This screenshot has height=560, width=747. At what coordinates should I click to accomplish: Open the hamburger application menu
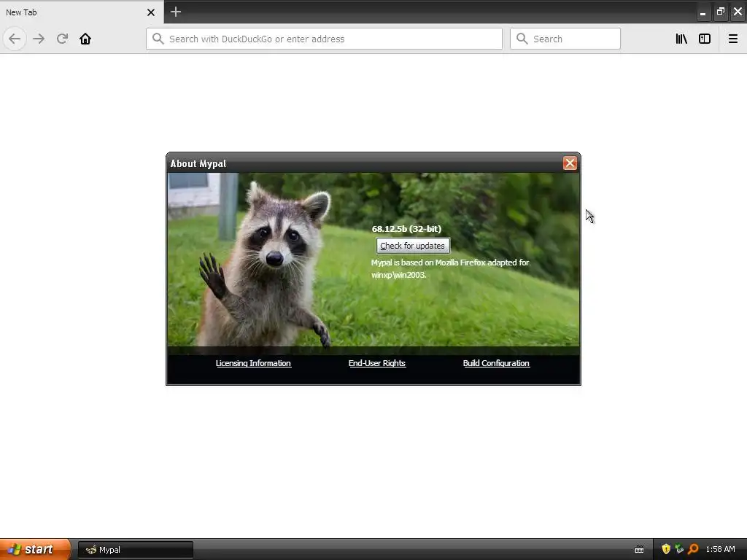[x=733, y=39]
